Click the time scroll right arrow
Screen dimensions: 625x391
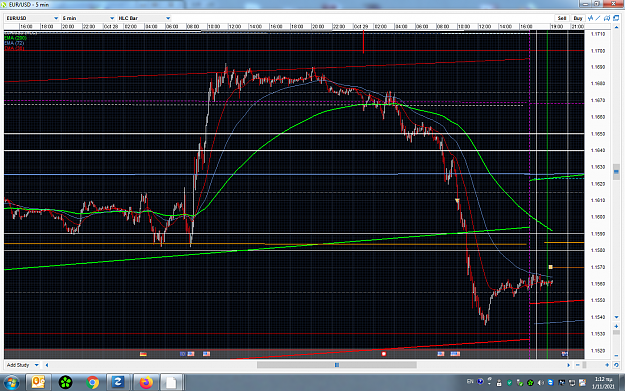coord(569,365)
